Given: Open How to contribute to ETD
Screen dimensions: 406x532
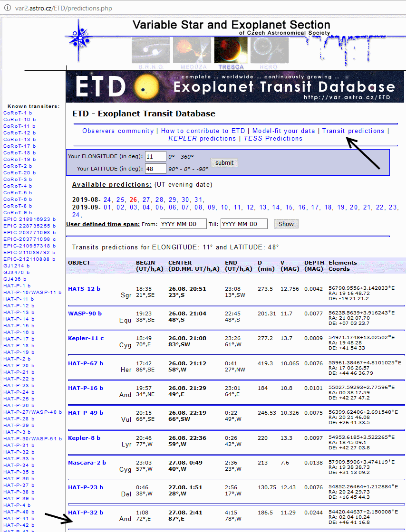Looking at the screenshot, I should click(x=203, y=131).
